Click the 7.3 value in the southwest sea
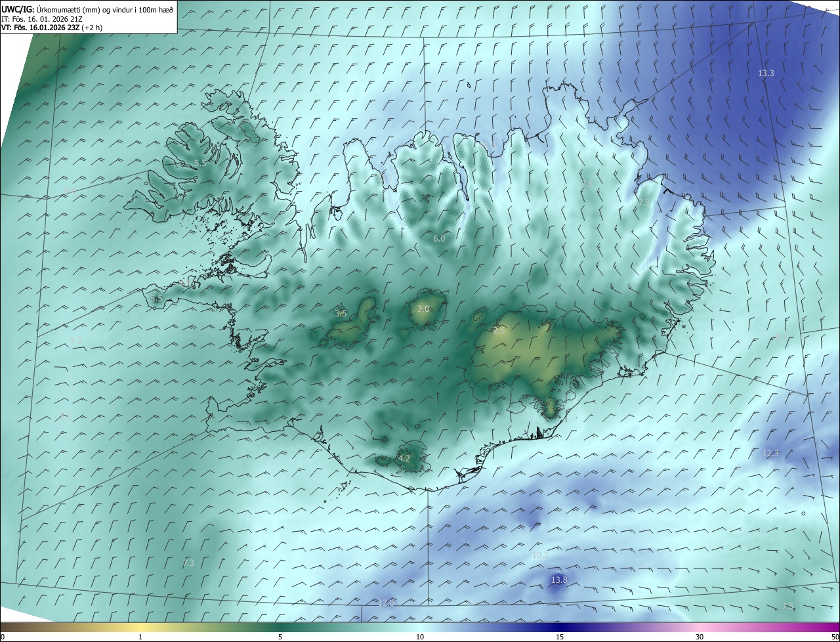The image size is (840, 642). [188, 563]
